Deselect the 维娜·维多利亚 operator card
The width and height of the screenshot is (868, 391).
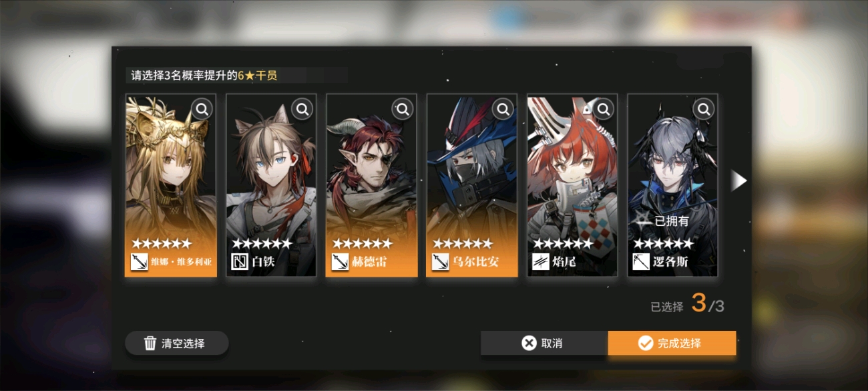coord(171,185)
